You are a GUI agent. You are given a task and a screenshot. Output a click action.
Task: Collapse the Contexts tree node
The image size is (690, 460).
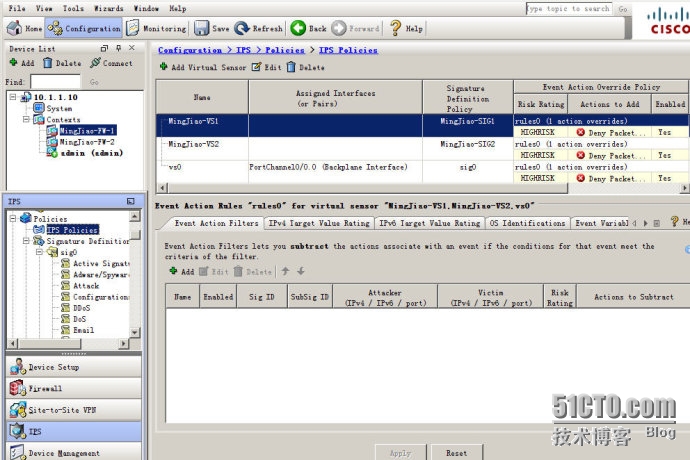tap(26, 119)
